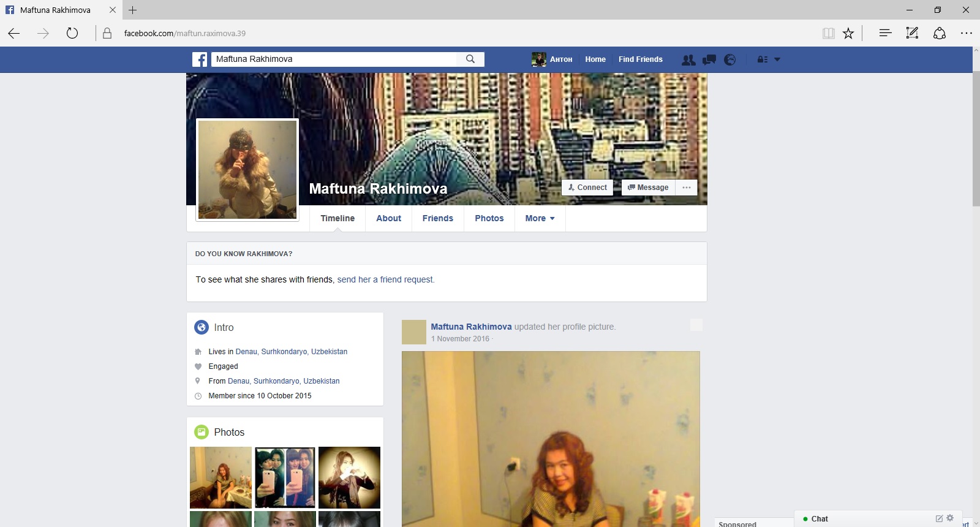980x527 pixels.
Task: Open the privacy shortcuts lock icon
Action: (762, 59)
